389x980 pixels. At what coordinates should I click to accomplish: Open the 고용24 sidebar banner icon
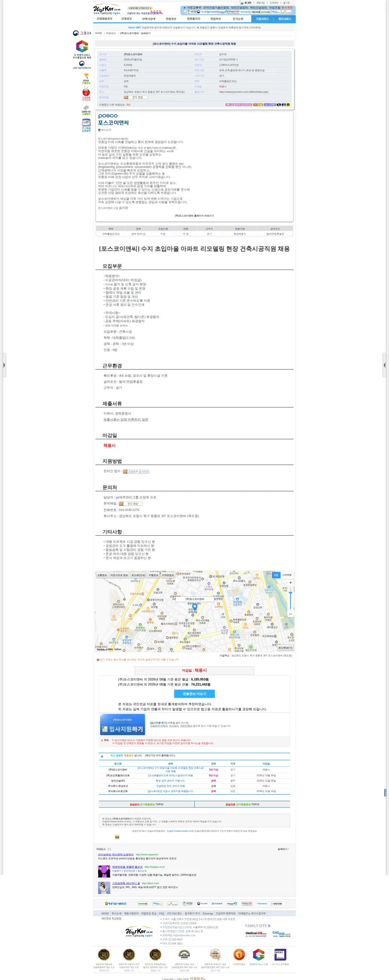coord(82,33)
